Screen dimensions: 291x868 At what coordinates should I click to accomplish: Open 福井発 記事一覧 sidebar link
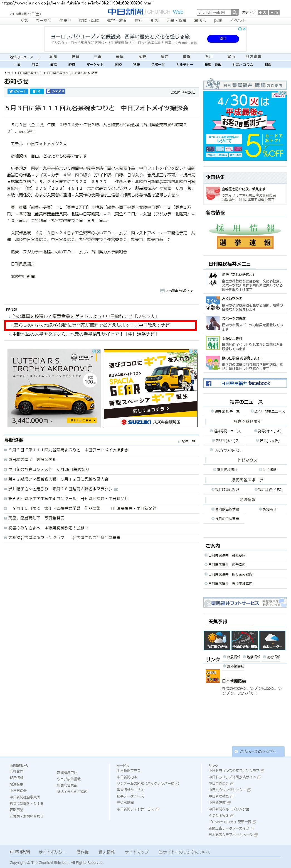coord(227,411)
